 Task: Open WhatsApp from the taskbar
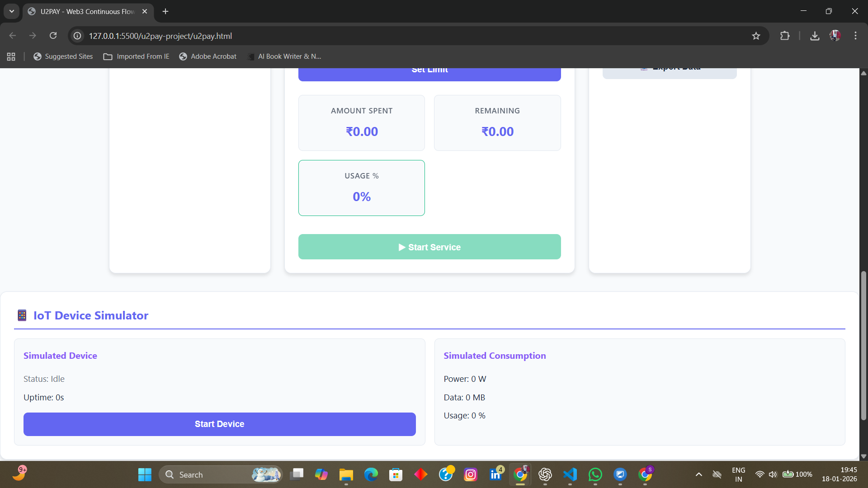595,474
